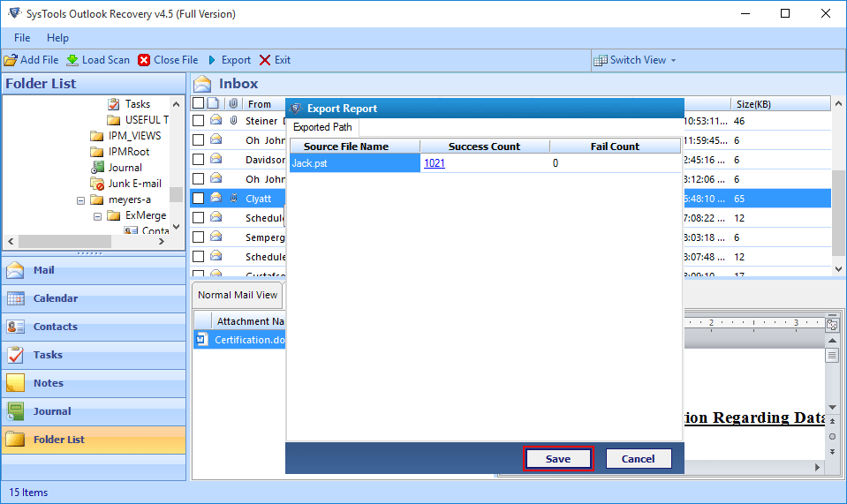
Task: Click the folder tree's left arrow
Action: pos(11,241)
